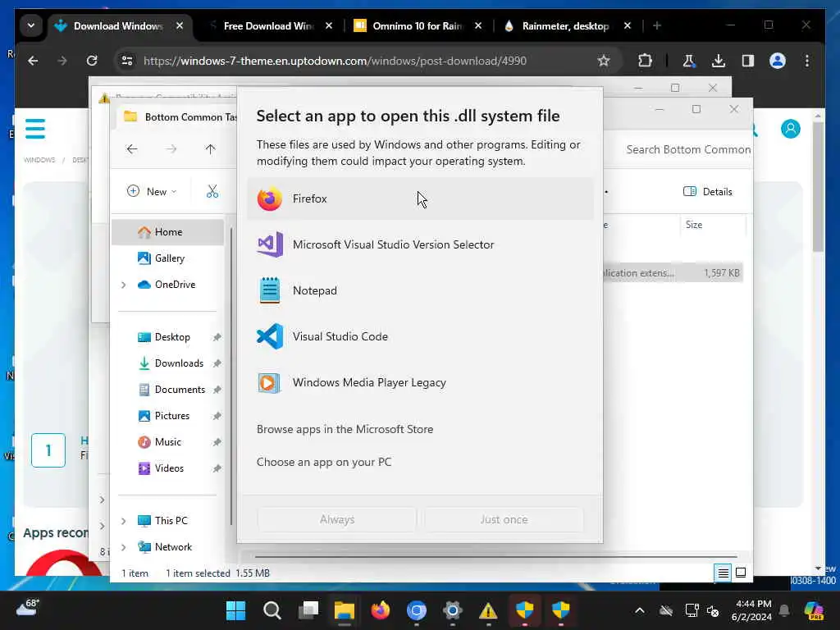The height and width of the screenshot is (630, 840).
Task: Choose Firefox to open the dll file
Action: click(420, 199)
